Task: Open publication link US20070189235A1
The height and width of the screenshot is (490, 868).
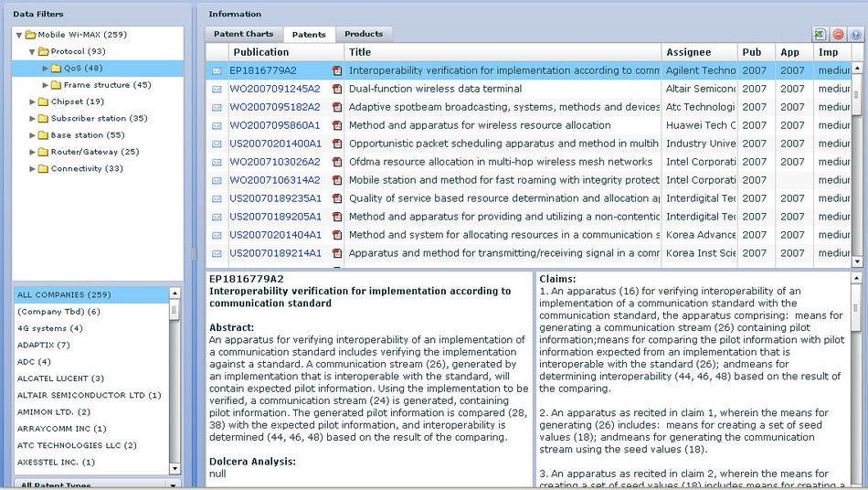Action: [275, 198]
